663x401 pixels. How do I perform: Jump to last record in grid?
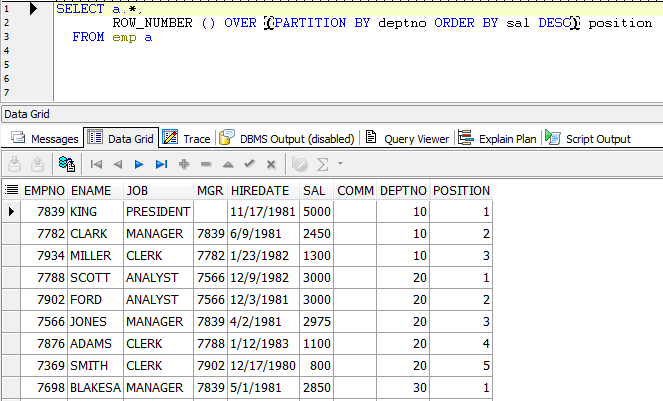[x=161, y=164]
